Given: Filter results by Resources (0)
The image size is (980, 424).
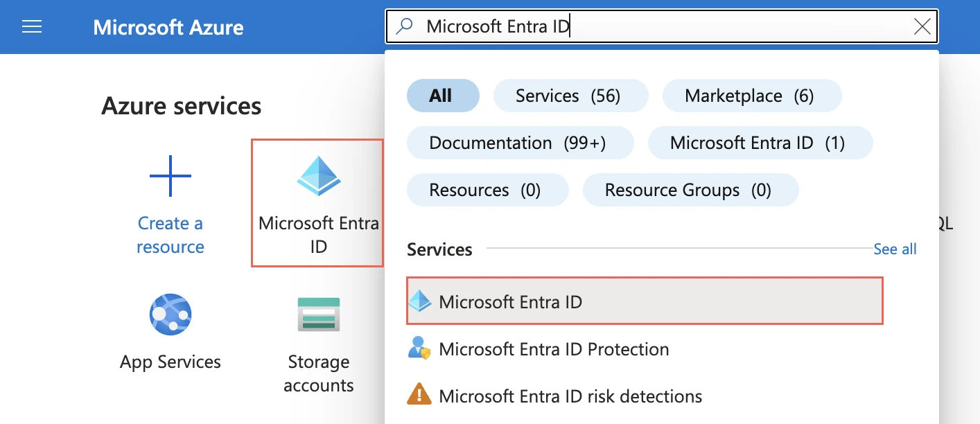Looking at the screenshot, I should (x=487, y=190).
